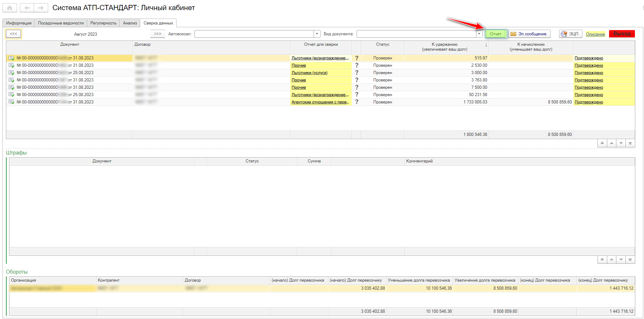Click the forward arrow navigation icon
Screen dimensions: 644x319
pos(41,8)
